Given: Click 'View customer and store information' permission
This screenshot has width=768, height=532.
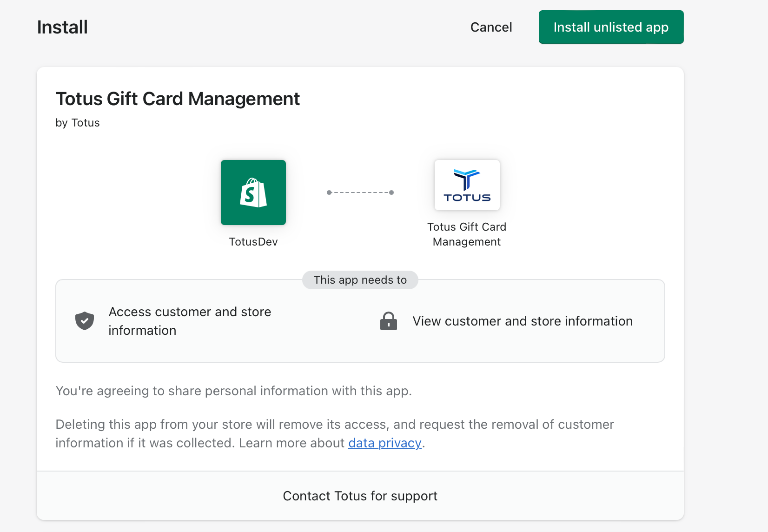Looking at the screenshot, I should click(523, 321).
